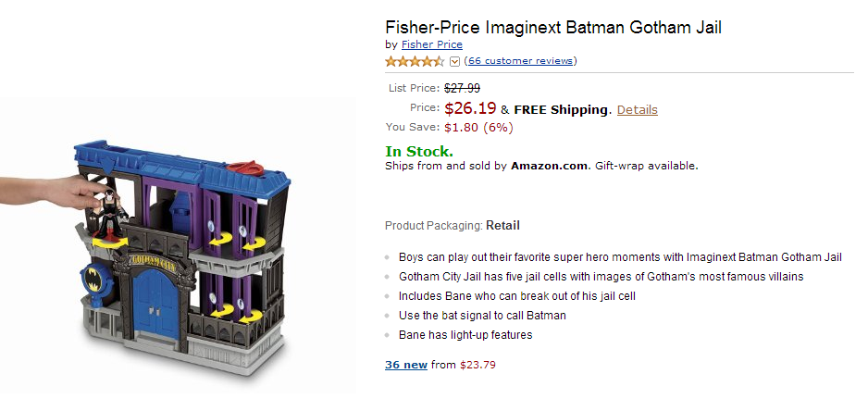Click the $1.80 (6%) savings amount
This screenshot has height=411, width=868.
click(478, 127)
